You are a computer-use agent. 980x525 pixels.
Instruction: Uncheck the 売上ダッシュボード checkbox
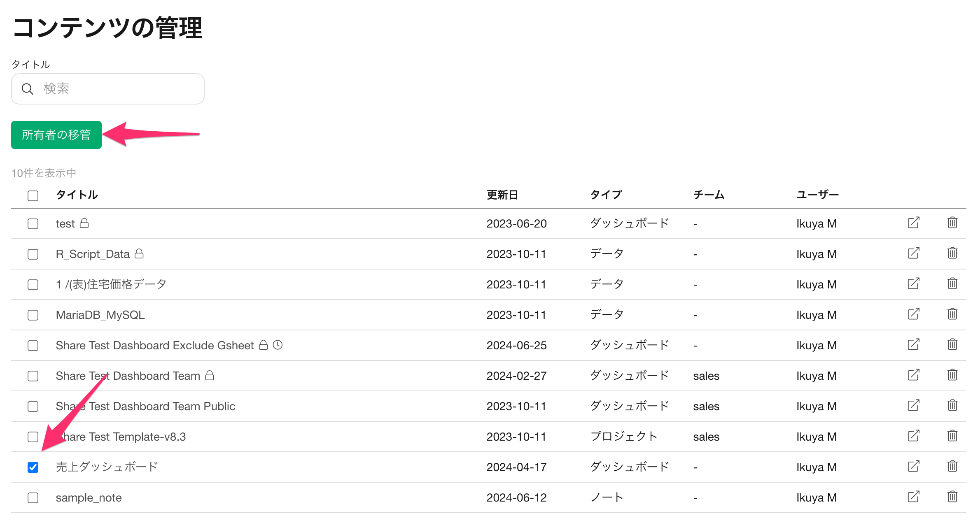click(33, 467)
